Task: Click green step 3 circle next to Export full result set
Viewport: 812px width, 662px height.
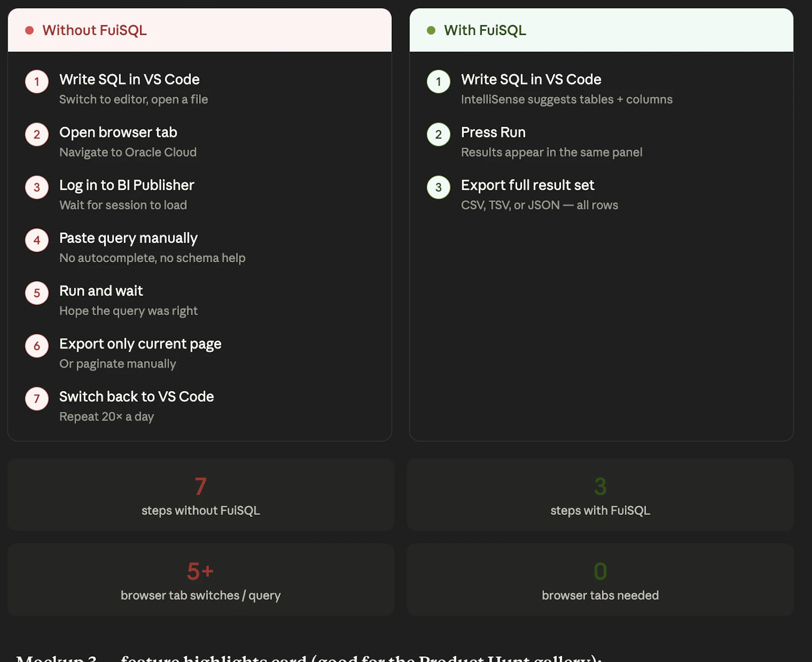Action: [x=438, y=187]
